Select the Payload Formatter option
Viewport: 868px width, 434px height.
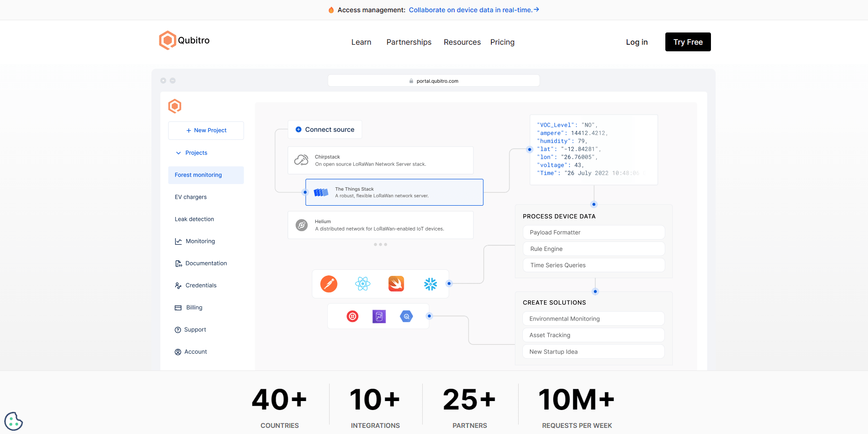pos(594,233)
